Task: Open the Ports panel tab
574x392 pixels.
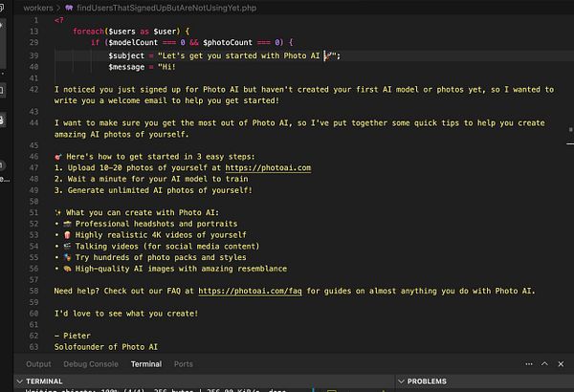Action: (x=184, y=364)
